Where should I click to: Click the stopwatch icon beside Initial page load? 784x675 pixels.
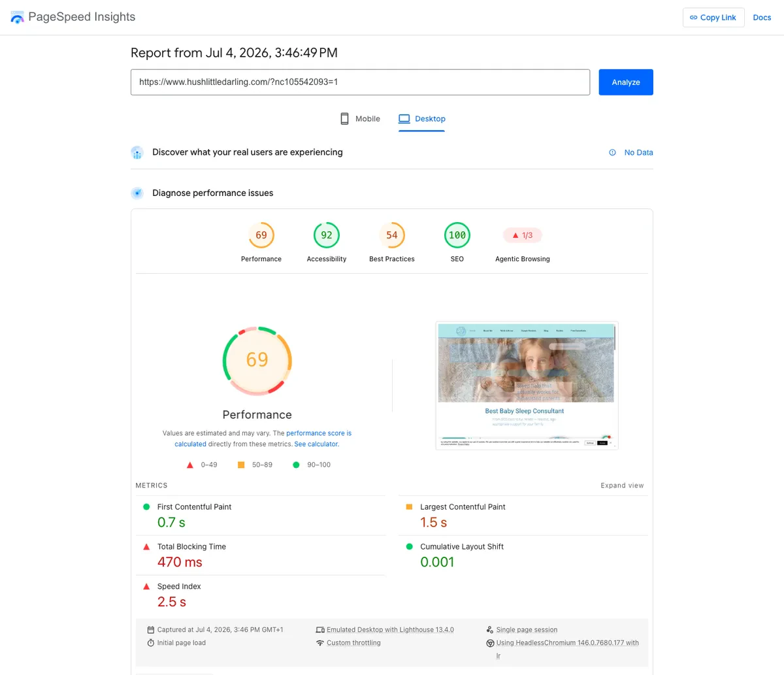[x=151, y=643]
